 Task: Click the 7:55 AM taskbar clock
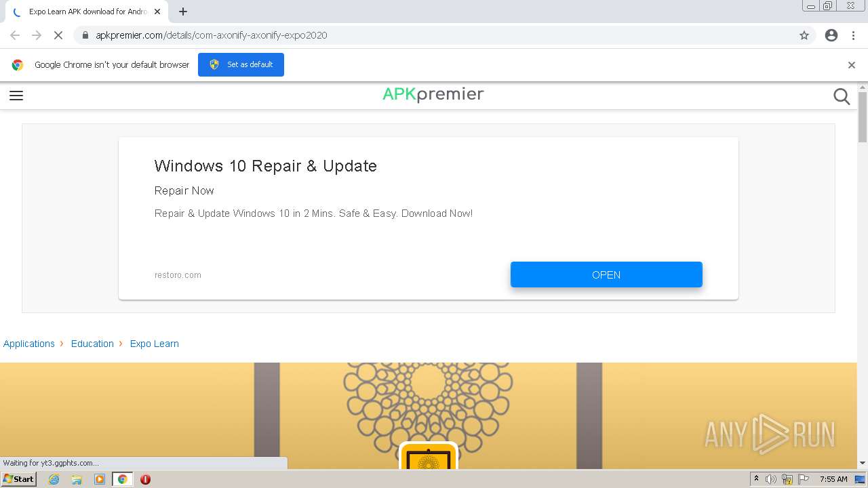click(x=833, y=479)
